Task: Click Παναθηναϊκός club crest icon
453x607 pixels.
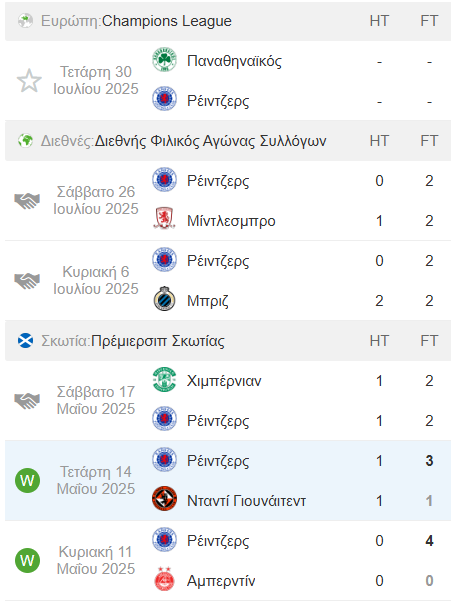Action: 165,60
